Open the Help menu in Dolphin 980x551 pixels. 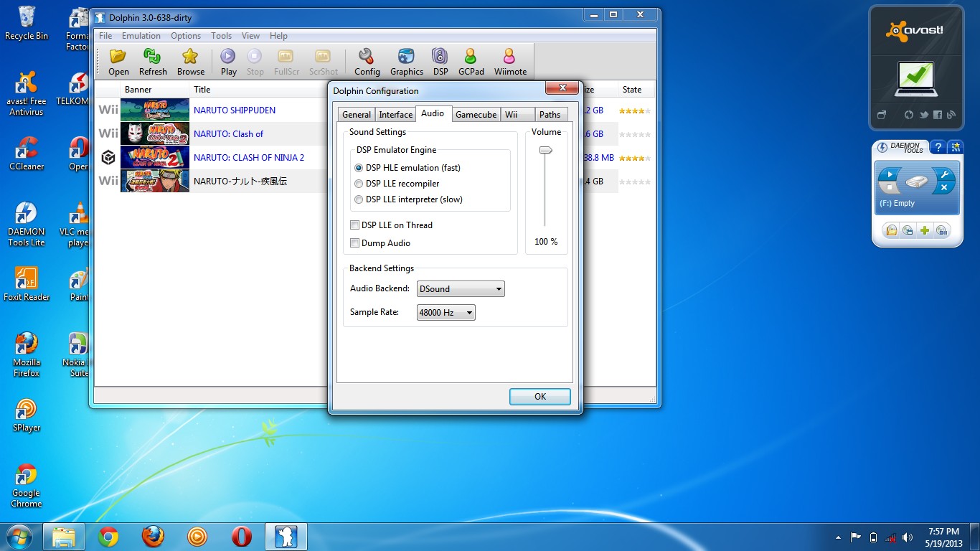point(278,36)
